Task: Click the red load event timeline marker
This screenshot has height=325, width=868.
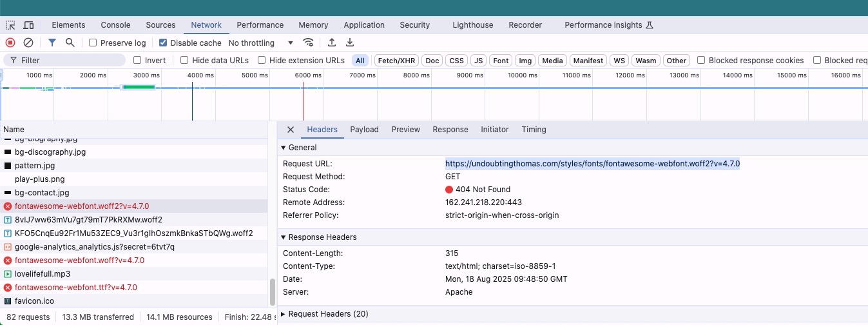Action: click(303, 101)
